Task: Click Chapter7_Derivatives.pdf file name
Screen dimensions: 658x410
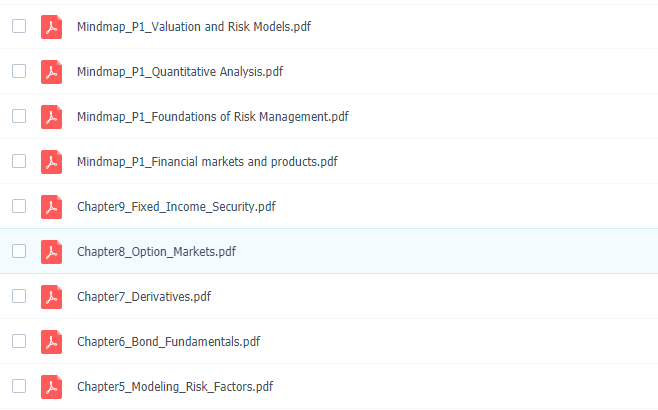Action: (x=144, y=297)
